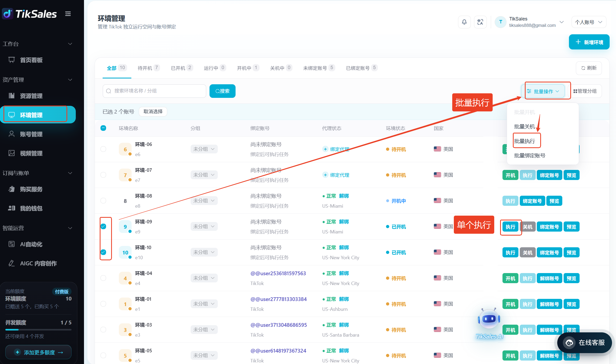Open 未分组 group dropdown for 环境-07
This screenshot has width=616, height=364.
204,175
